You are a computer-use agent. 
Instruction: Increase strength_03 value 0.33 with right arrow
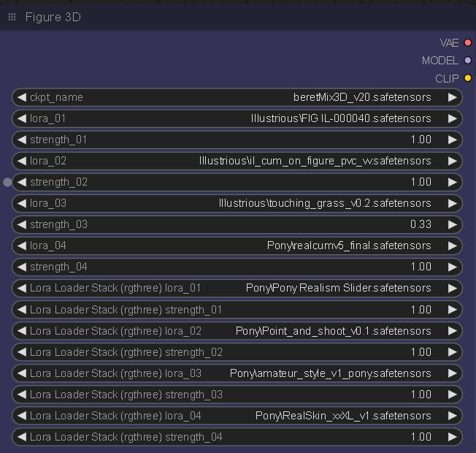[x=453, y=224]
